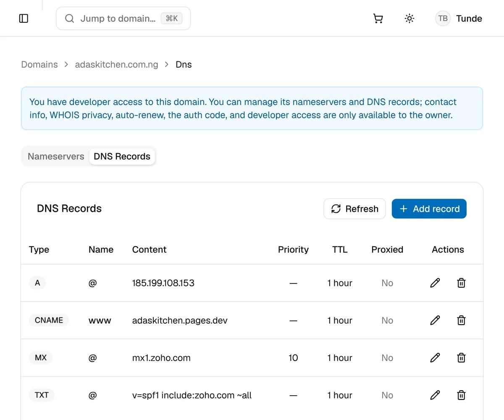504x420 pixels.
Task: Click the priority value 10
Action: [x=293, y=358]
